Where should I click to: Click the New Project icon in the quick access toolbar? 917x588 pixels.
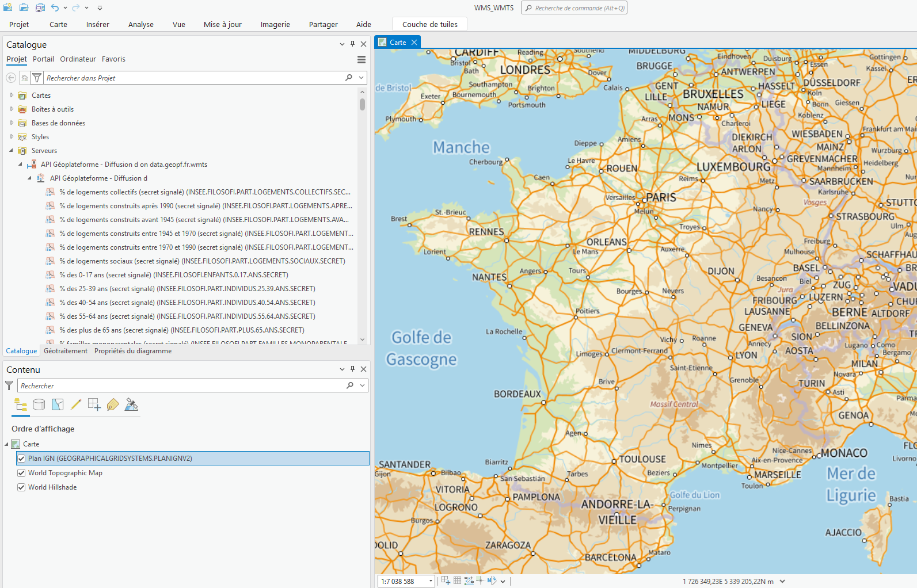click(7, 7)
